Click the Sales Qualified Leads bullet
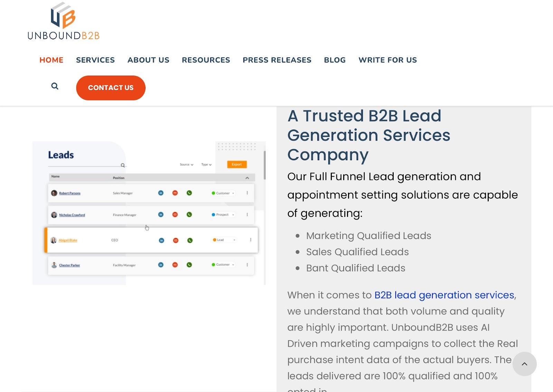553x392 pixels. tap(357, 252)
